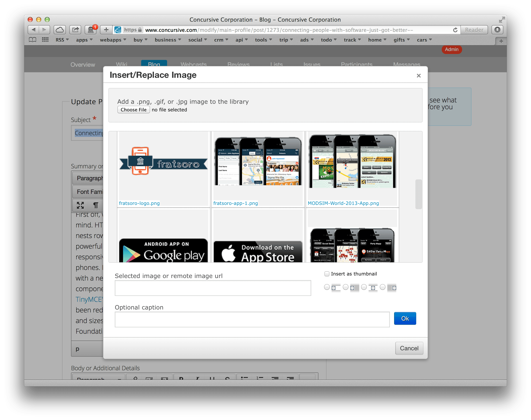Switch to the Reviews tab
The height and width of the screenshot is (420, 531).
238,64
